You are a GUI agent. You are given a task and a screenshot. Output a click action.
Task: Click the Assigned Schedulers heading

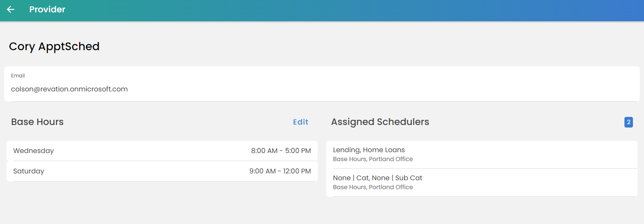click(380, 122)
